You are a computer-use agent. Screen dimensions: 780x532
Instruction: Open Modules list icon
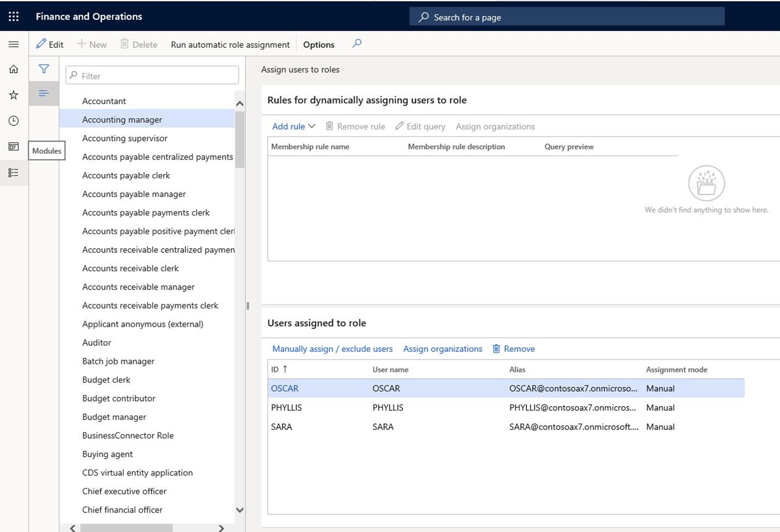14,172
